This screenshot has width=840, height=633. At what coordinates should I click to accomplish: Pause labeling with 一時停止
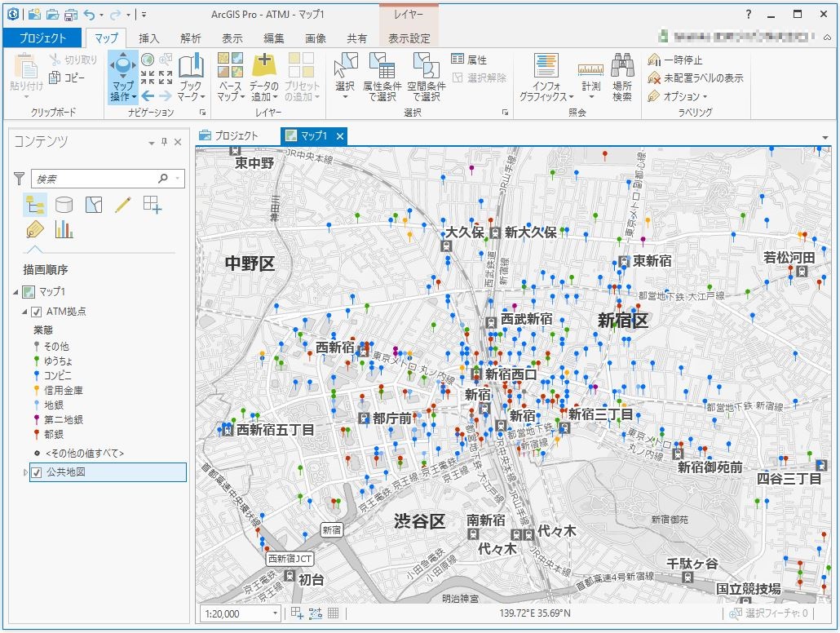click(675, 60)
